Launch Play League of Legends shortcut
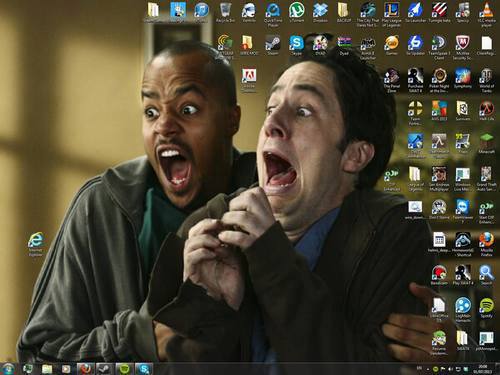 [391, 14]
